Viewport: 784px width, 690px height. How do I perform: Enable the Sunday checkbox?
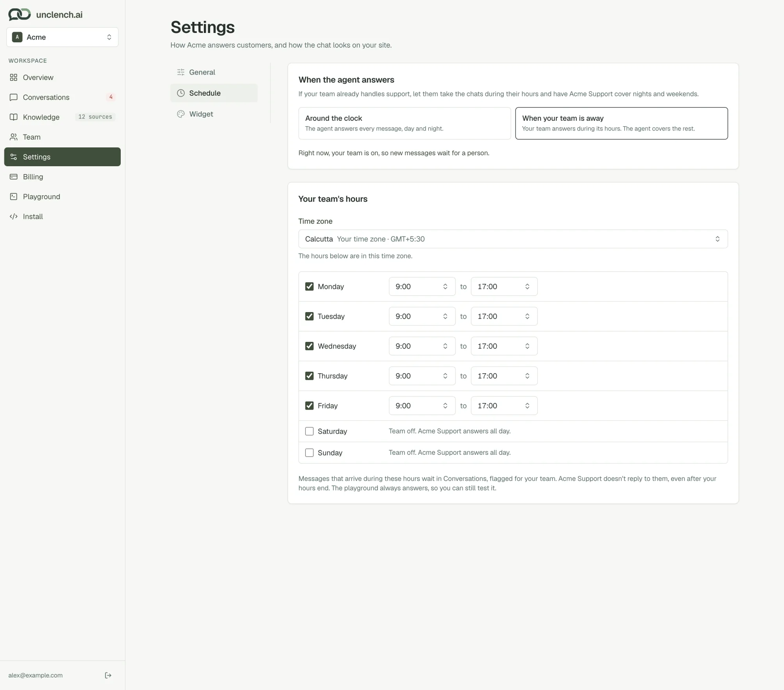tap(309, 452)
